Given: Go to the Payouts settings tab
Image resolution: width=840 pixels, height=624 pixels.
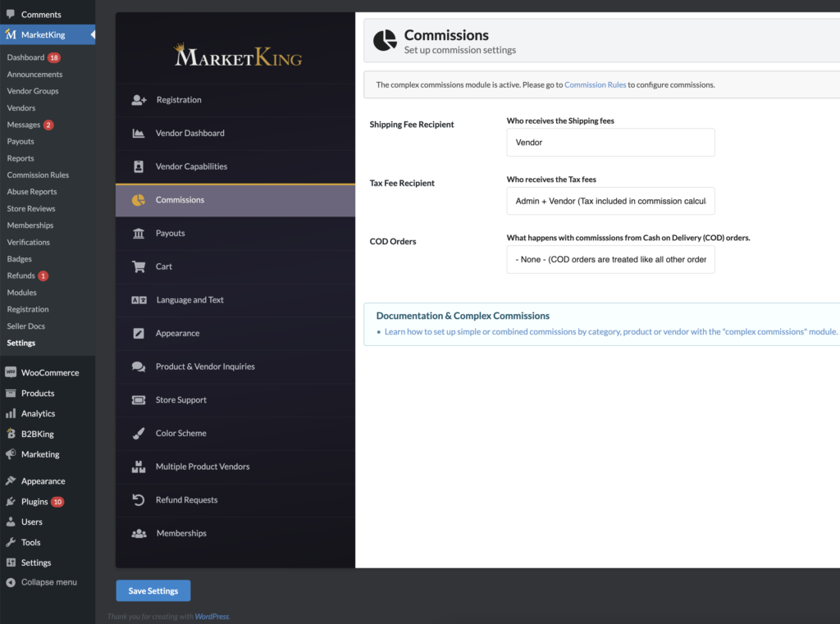Looking at the screenshot, I should pyautogui.click(x=235, y=234).
